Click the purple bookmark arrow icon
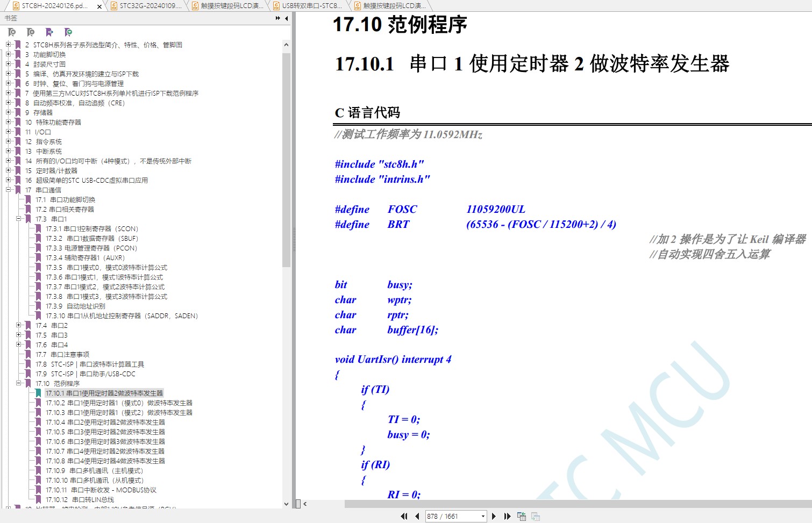812x523 pixels. pyautogui.click(x=49, y=32)
